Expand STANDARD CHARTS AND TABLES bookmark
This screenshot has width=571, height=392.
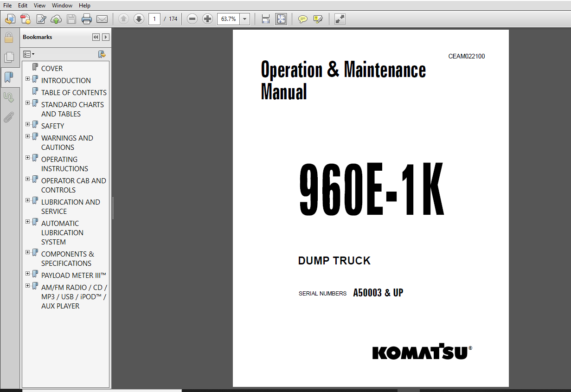tap(28, 103)
